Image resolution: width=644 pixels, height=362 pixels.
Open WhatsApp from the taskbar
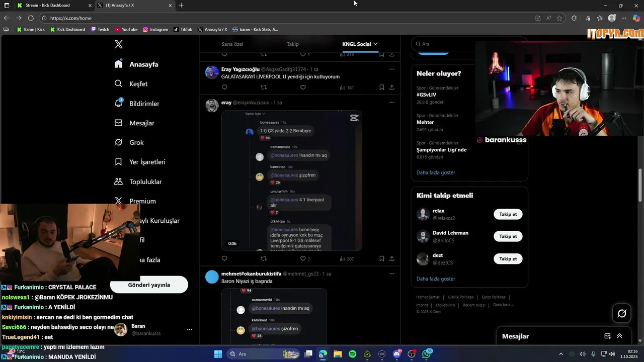[x=427, y=354]
